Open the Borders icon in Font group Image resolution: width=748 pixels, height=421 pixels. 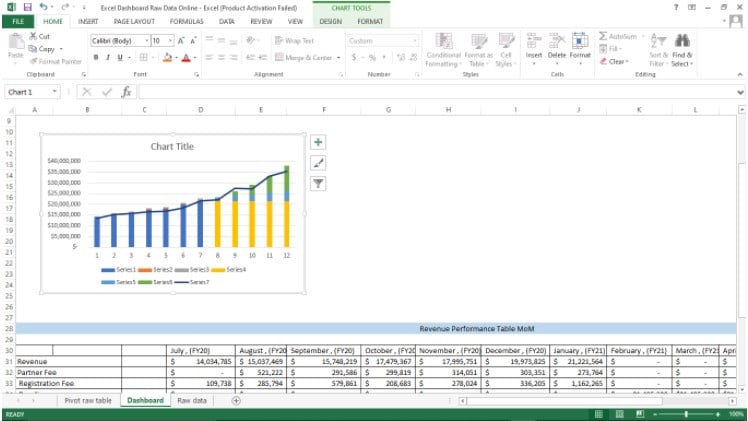[143, 58]
